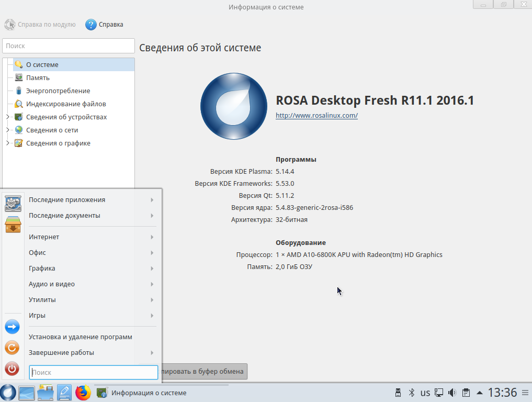Click Установка и удаление программ

[92, 337]
